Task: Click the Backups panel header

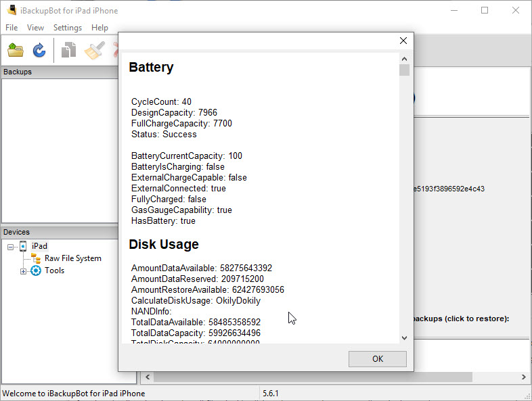Action: coord(60,72)
